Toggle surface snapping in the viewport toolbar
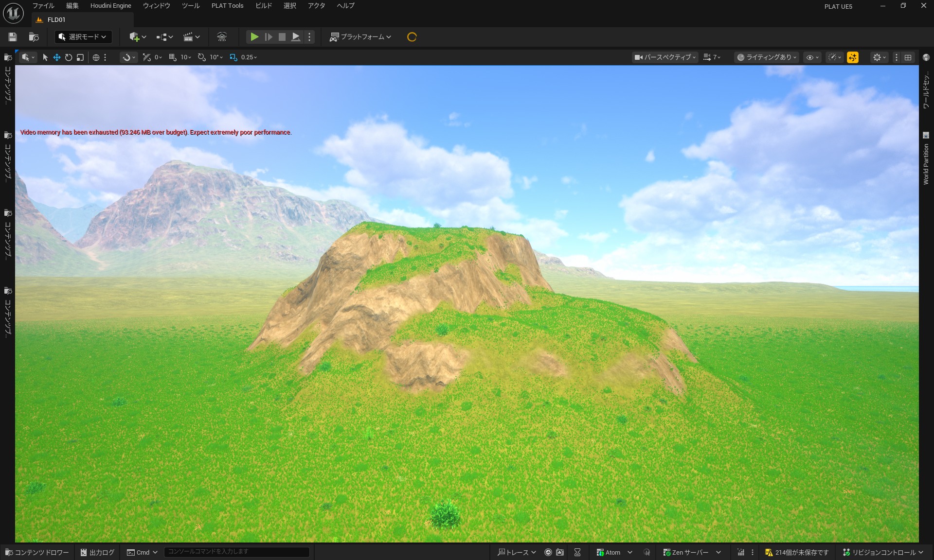The image size is (934, 560). (x=126, y=57)
